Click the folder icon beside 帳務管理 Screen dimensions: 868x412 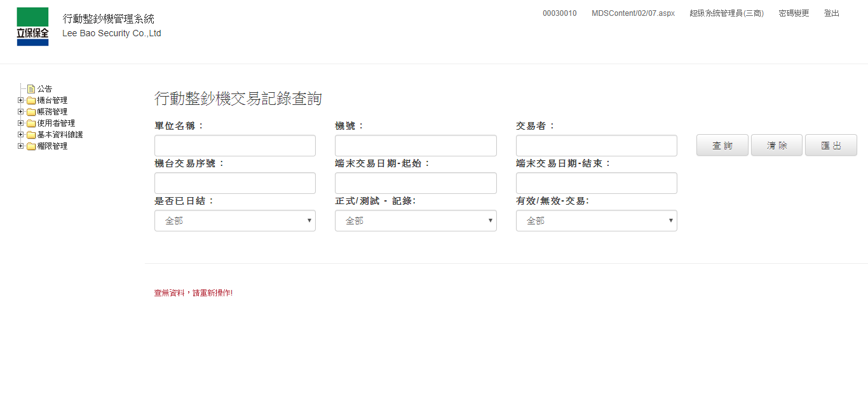point(31,112)
